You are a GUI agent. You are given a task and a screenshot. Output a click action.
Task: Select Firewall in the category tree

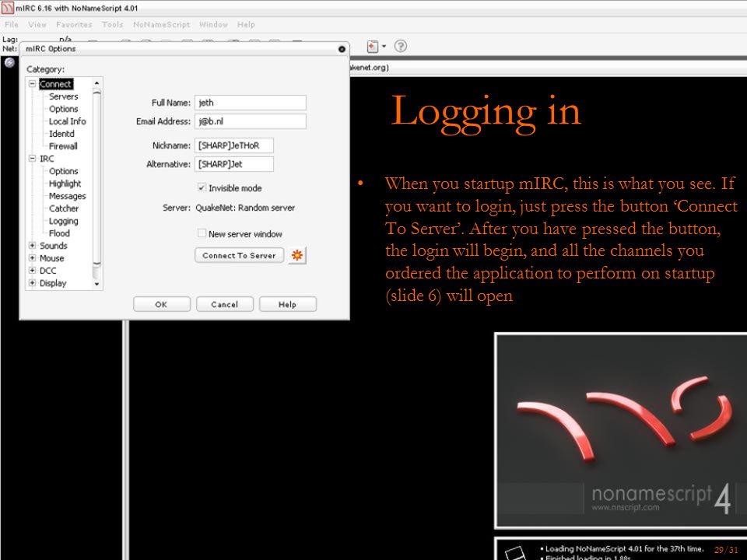(63, 145)
